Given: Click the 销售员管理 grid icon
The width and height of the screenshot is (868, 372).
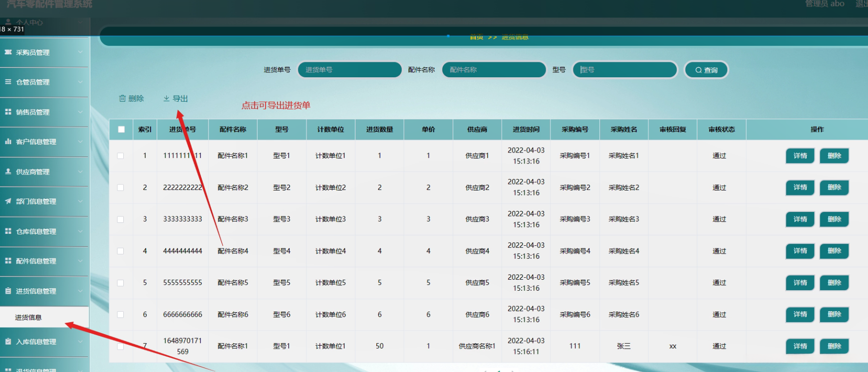Looking at the screenshot, I should click(8, 112).
